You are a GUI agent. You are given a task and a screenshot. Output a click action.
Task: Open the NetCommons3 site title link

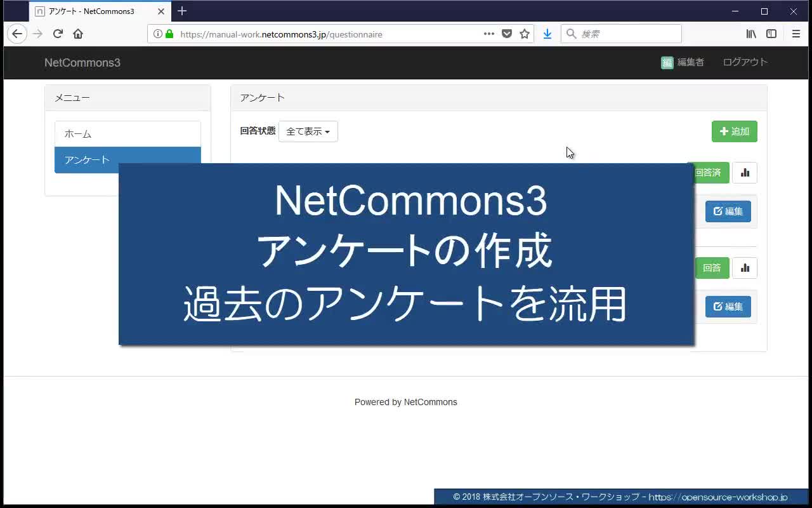[x=82, y=62]
